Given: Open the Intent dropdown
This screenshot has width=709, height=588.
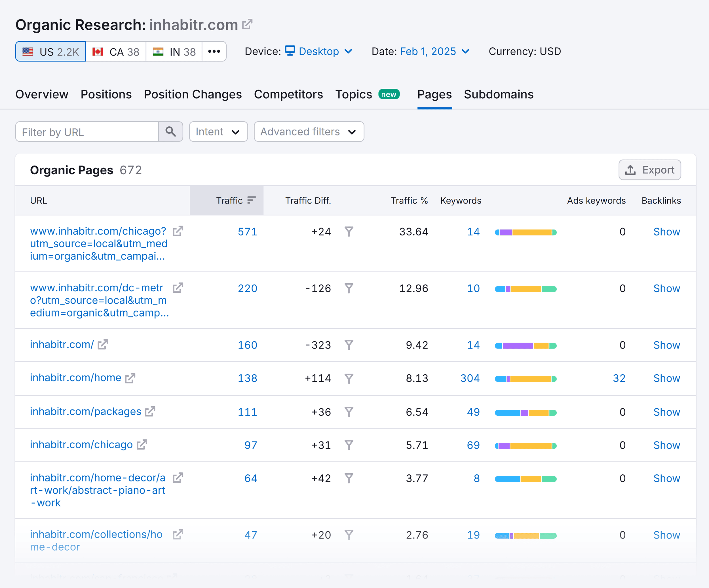Looking at the screenshot, I should coord(218,131).
